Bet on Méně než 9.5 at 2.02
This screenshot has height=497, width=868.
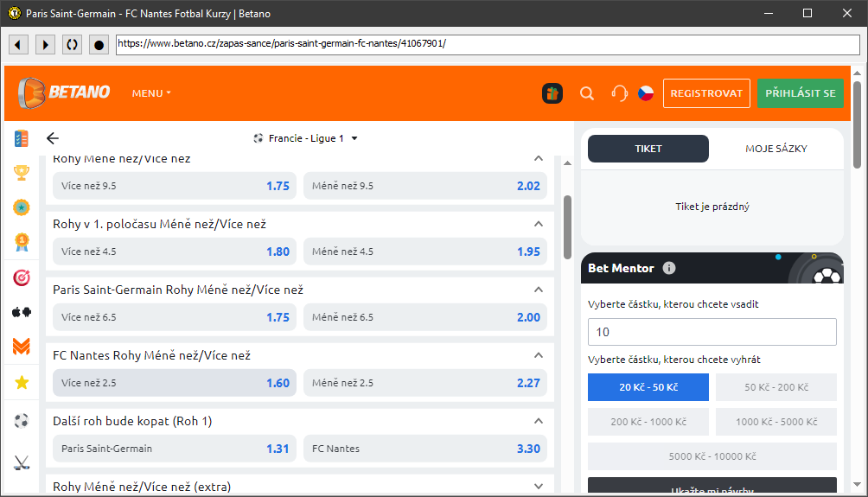point(425,186)
